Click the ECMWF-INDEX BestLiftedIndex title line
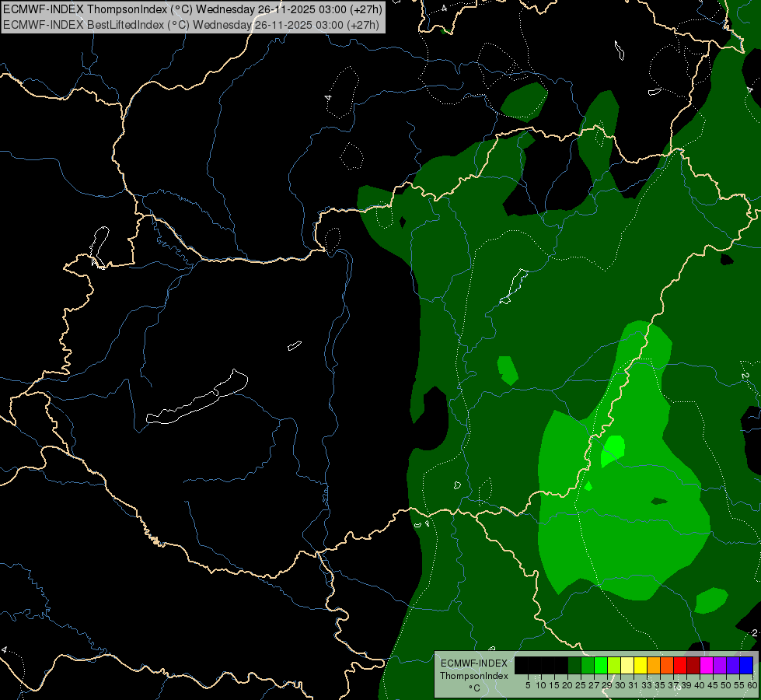The height and width of the screenshot is (700, 761). coord(191,25)
